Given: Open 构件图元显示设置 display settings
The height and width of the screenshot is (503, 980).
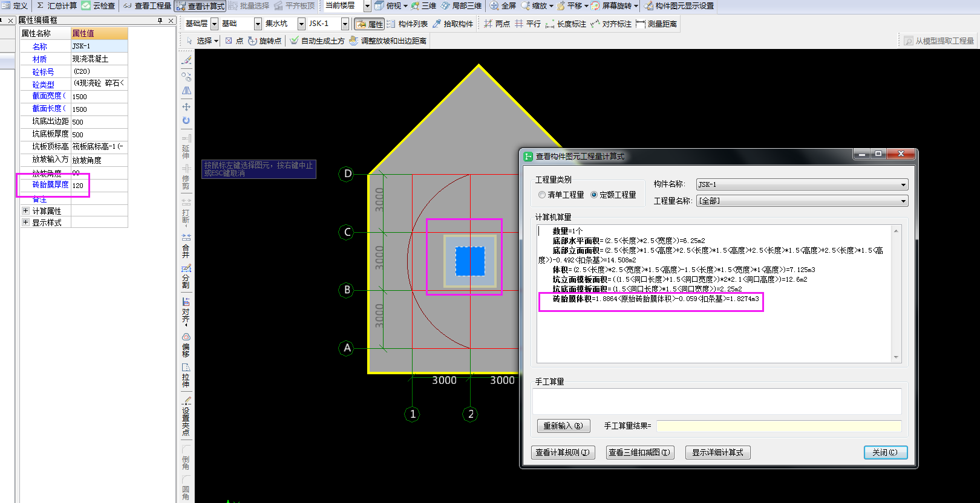Looking at the screenshot, I should tap(679, 5).
